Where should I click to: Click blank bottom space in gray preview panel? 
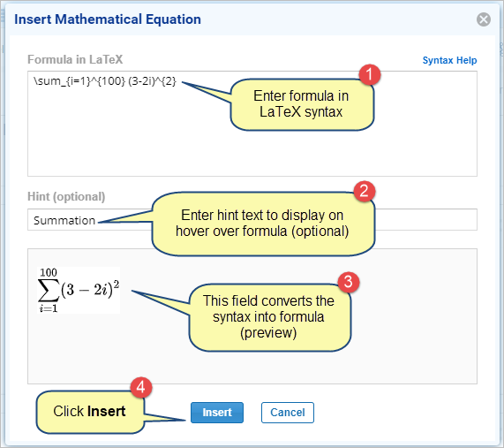tap(252, 368)
